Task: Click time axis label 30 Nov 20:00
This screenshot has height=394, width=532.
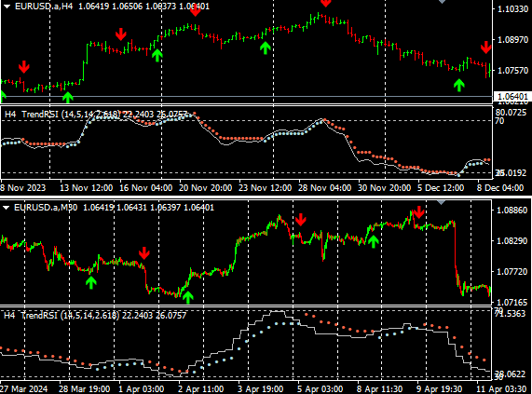Action: (384, 188)
